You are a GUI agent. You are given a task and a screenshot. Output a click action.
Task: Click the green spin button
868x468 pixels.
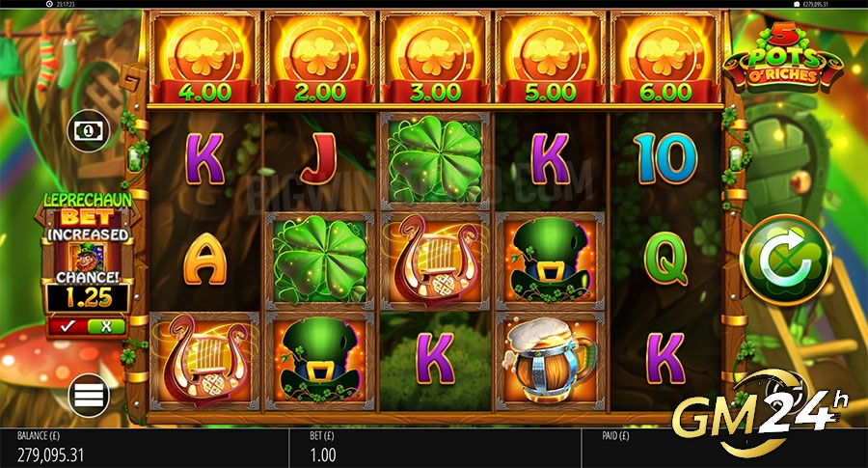[785, 260]
